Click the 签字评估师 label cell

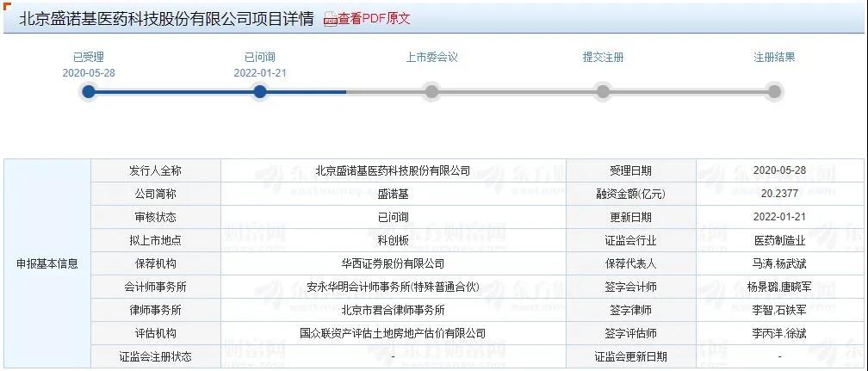pos(631,333)
